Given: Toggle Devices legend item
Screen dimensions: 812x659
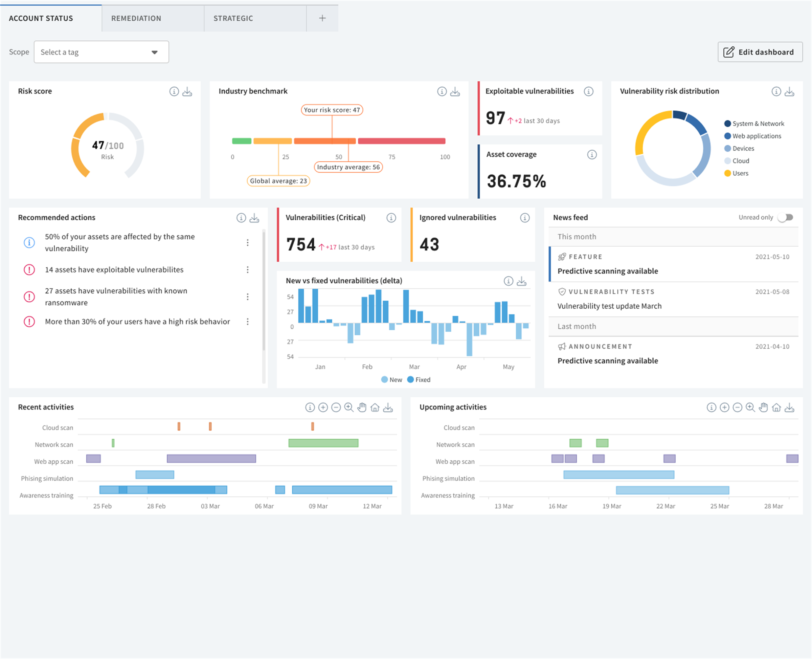Looking at the screenshot, I should point(739,149).
